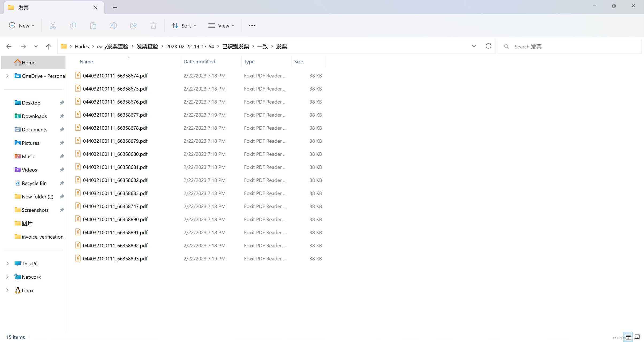Switch to details view in status bar

point(628,337)
